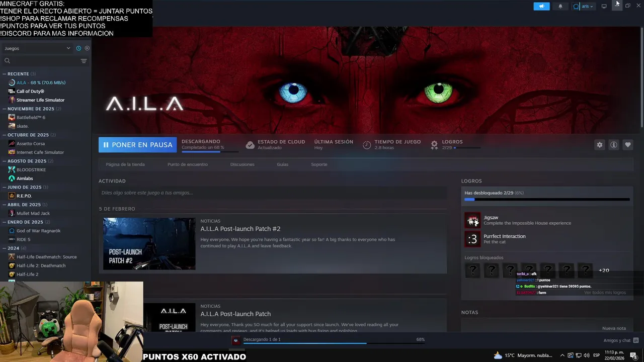Open the A.I.L.A Post-launch Patch #2 headline
The height and width of the screenshot is (362, 644).
pyautogui.click(x=240, y=229)
